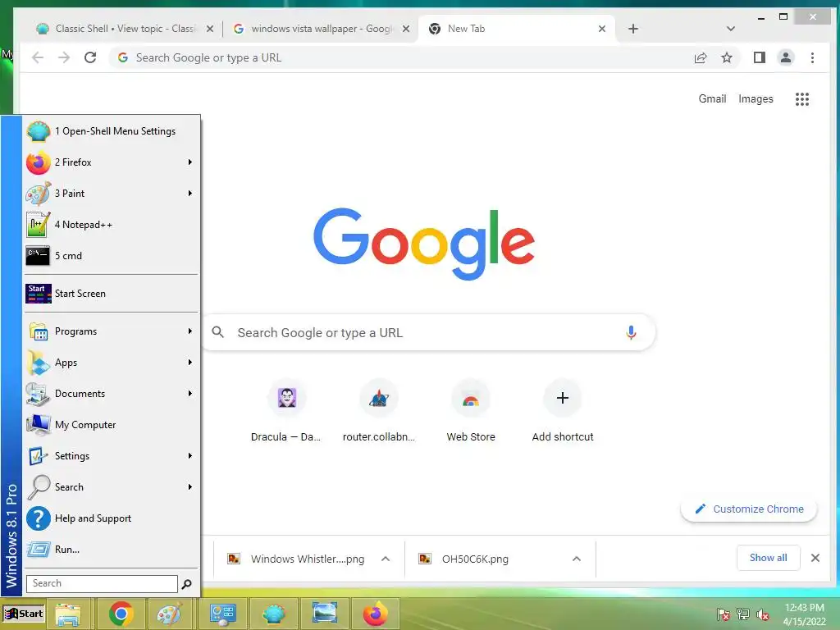Click the Run... icon
The image size is (840, 630).
pos(38,549)
